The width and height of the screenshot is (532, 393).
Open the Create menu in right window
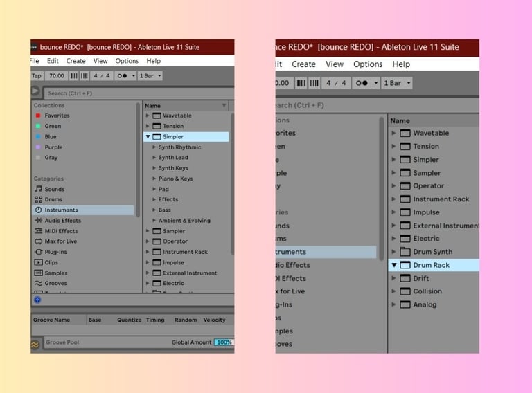303,64
